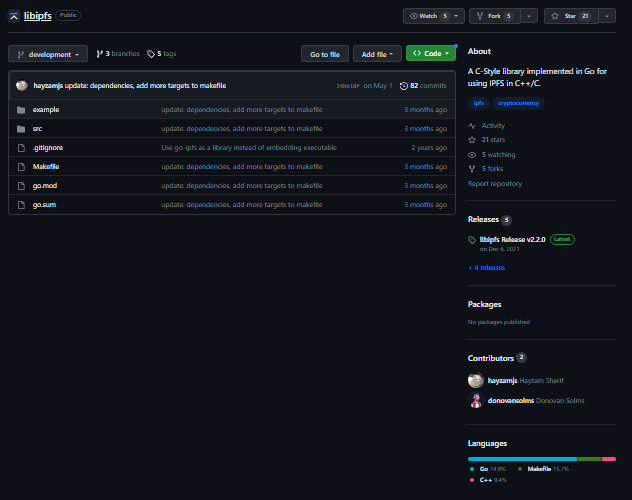Open the Releases section heading

(483, 219)
